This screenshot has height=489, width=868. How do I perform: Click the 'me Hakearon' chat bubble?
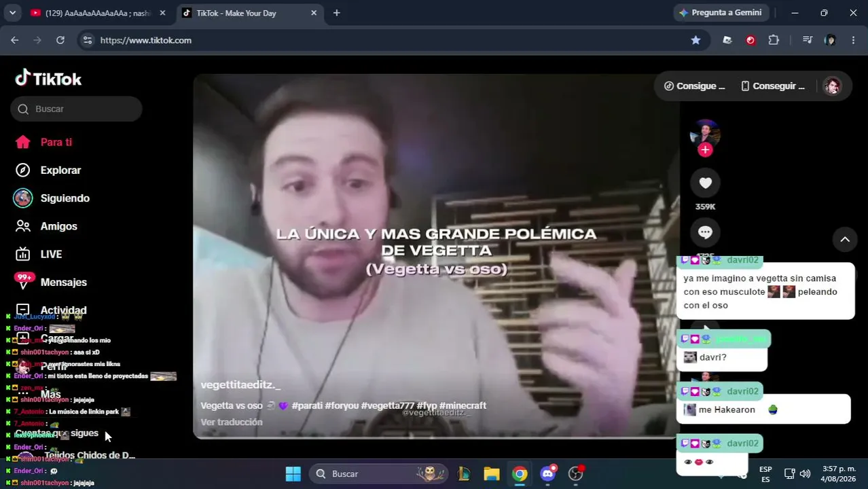coord(763,410)
